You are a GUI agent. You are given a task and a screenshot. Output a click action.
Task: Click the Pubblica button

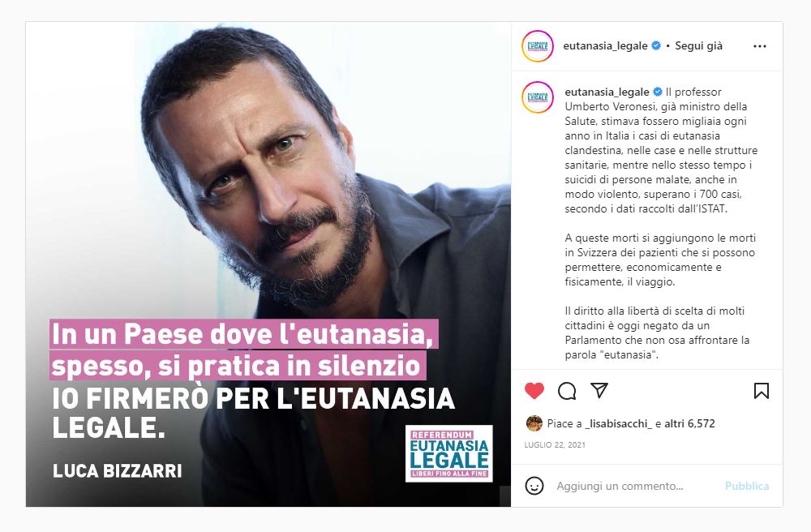pos(747,486)
